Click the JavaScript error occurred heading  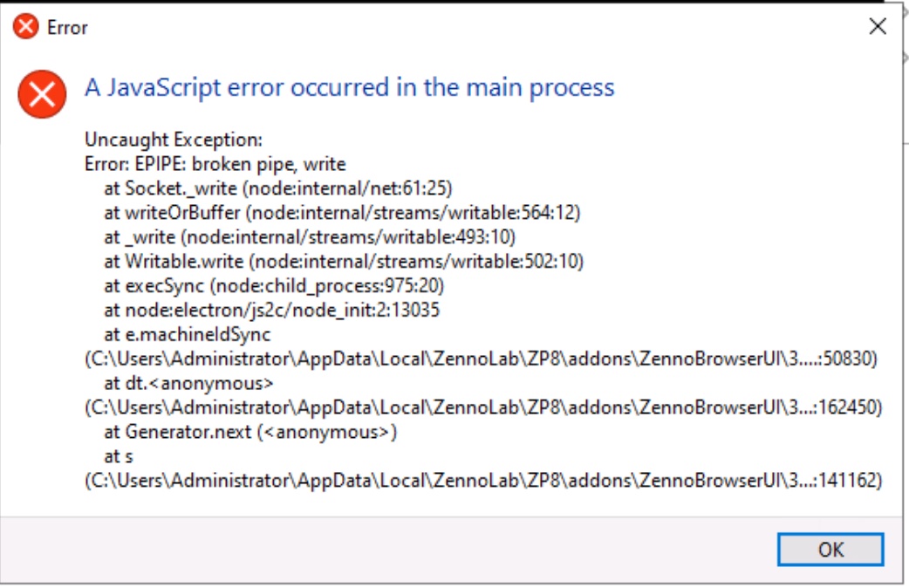[350, 87]
